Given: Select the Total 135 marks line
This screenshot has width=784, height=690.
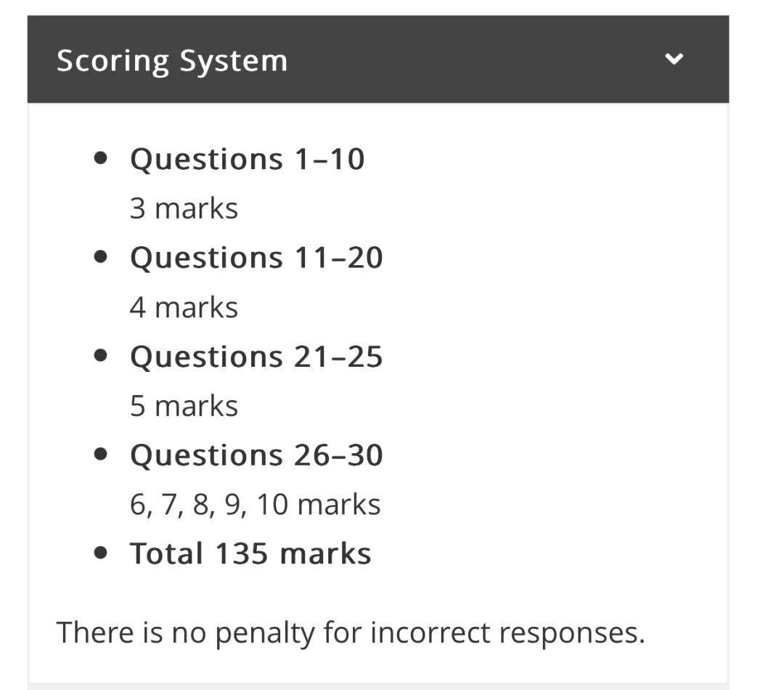Looking at the screenshot, I should pos(250,553).
